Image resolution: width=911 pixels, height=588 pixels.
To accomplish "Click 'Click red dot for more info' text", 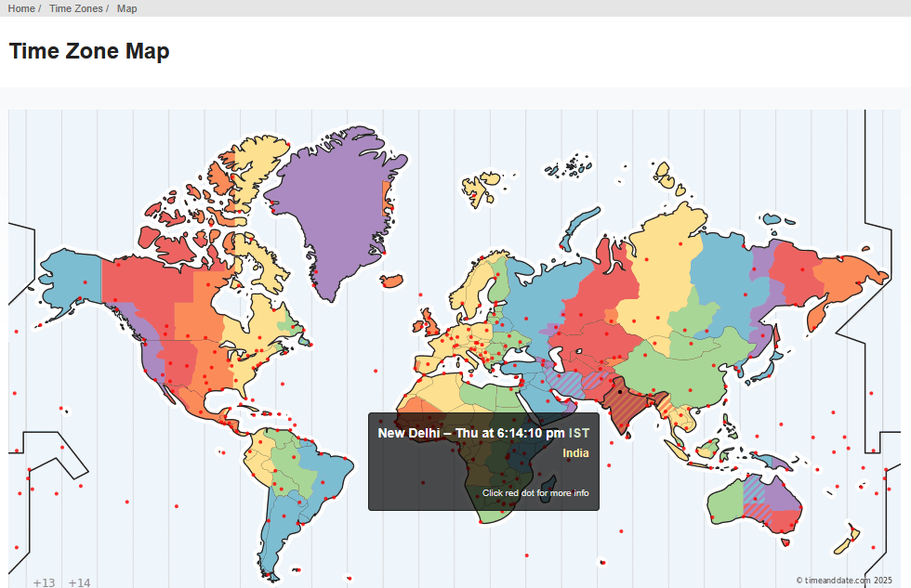I will tap(535, 493).
